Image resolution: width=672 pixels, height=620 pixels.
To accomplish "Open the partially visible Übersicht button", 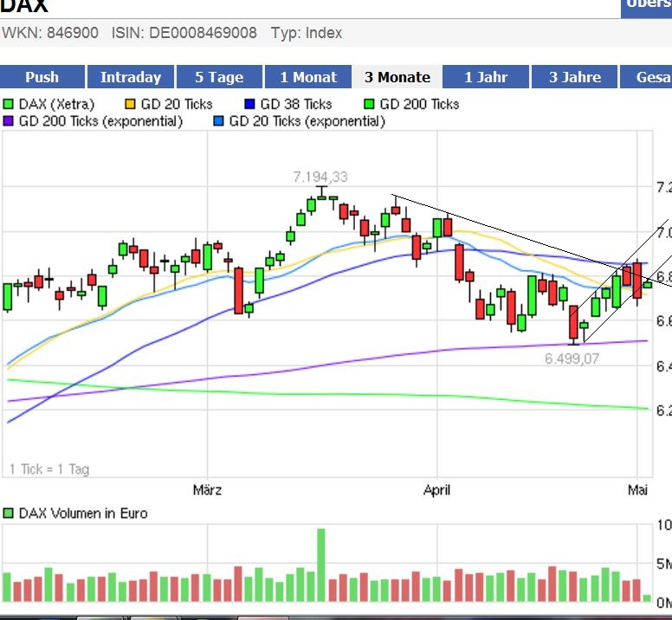I will point(646,9).
